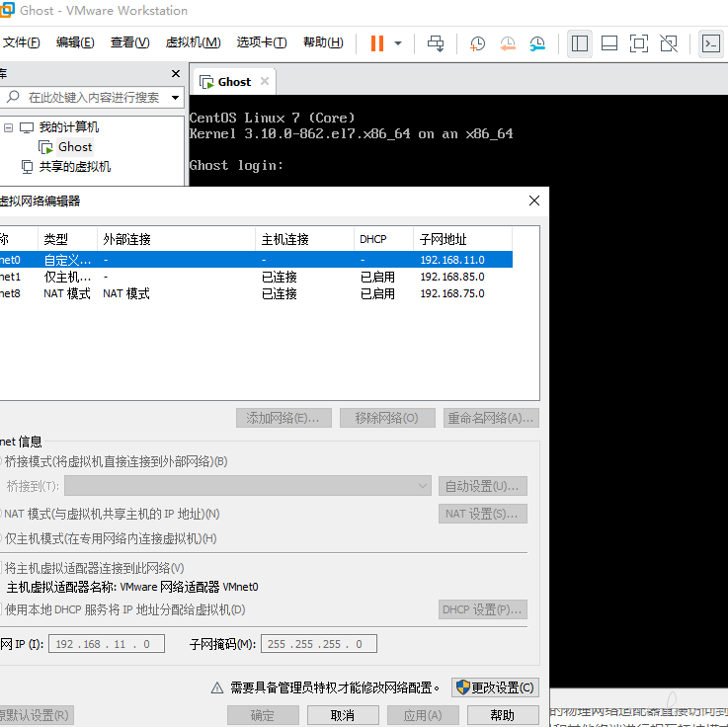Open the 桥接到(T) dropdown

[248, 486]
